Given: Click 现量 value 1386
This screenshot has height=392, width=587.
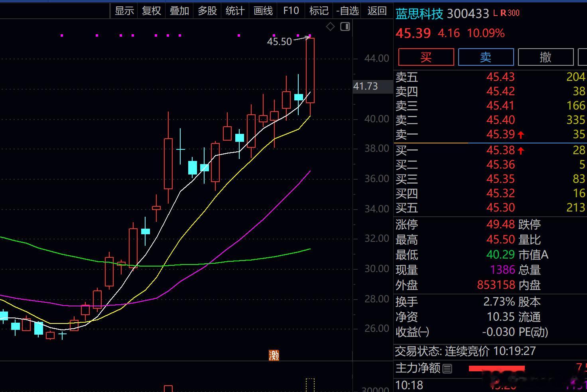Looking at the screenshot, I should [x=502, y=270].
